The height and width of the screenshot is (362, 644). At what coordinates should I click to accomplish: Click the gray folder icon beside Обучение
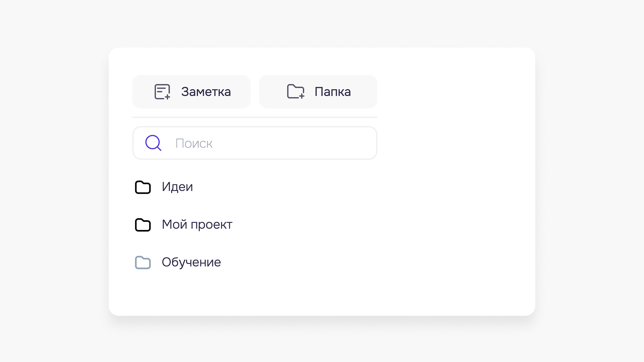point(143,262)
